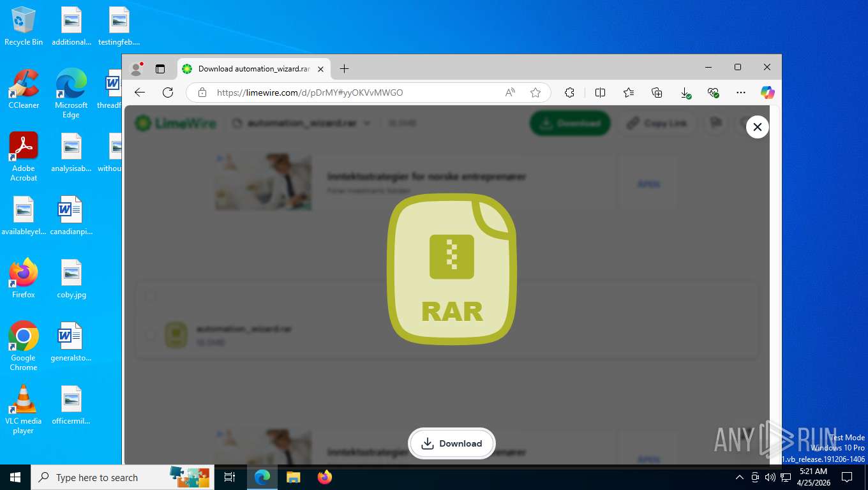
Task: View site information lock icon
Action: 202,93
